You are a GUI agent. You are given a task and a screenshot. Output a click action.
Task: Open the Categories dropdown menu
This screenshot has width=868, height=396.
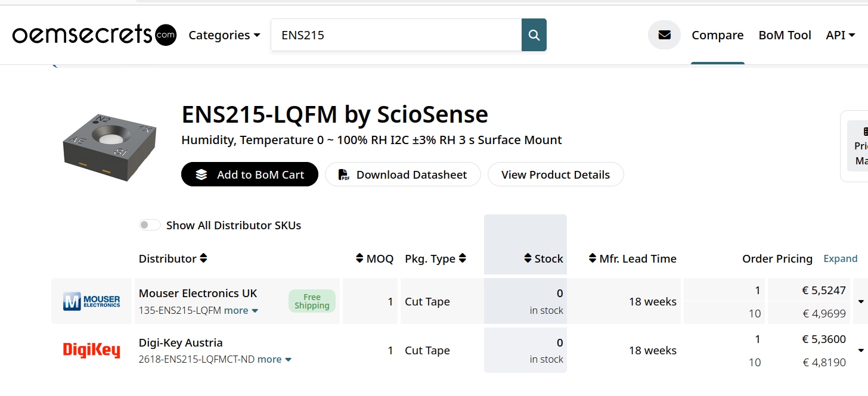[x=224, y=35]
